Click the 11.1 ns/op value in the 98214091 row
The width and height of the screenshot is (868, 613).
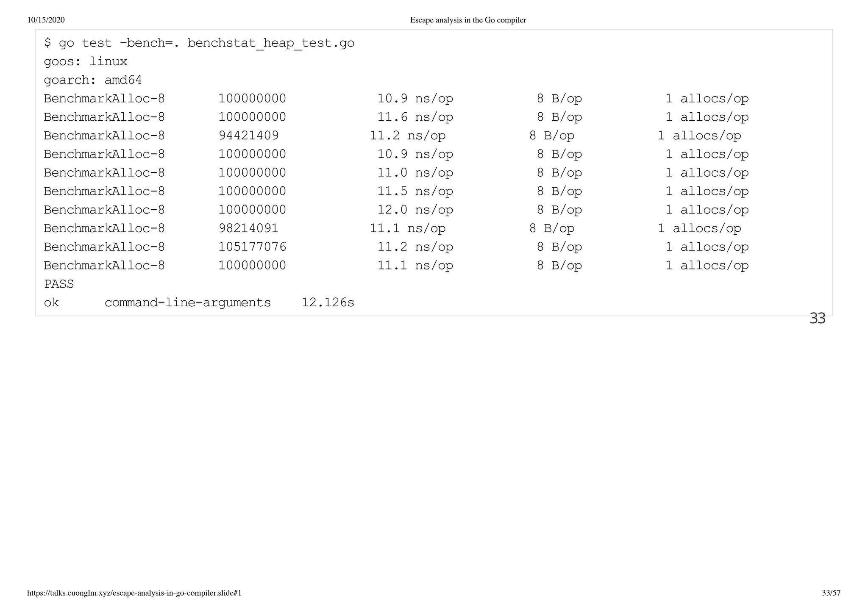click(408, 229)
